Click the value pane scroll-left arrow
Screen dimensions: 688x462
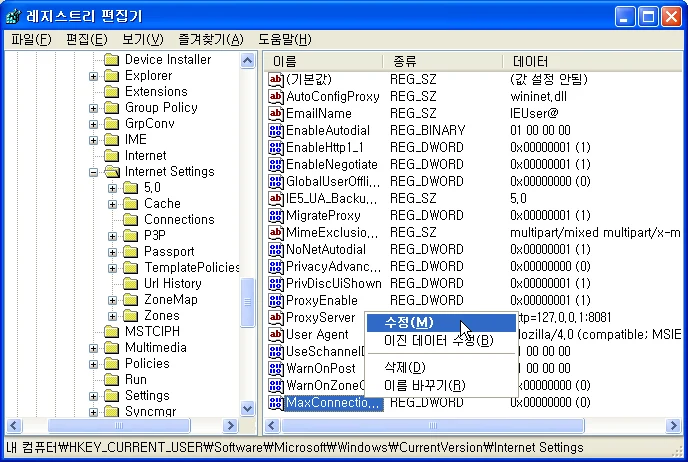click(271, 425)
